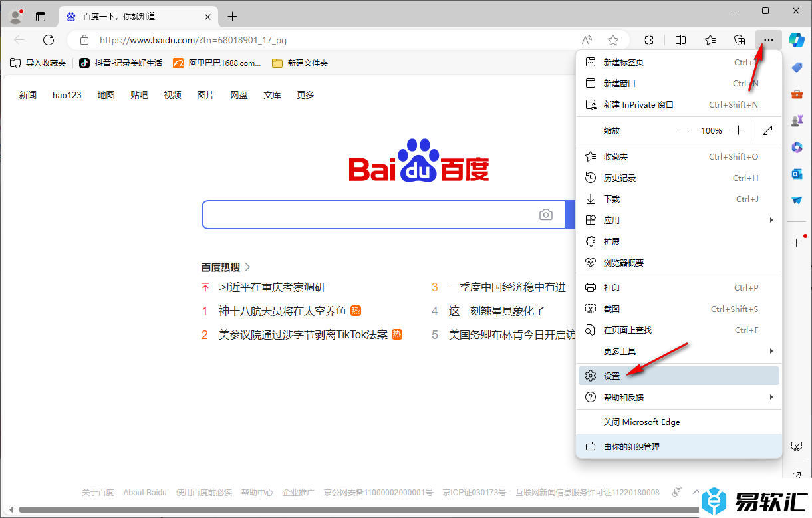812x518 pixels.
Task: Choose 打印 from the menu
Action: pyautogui.click(x=678, y=287)
